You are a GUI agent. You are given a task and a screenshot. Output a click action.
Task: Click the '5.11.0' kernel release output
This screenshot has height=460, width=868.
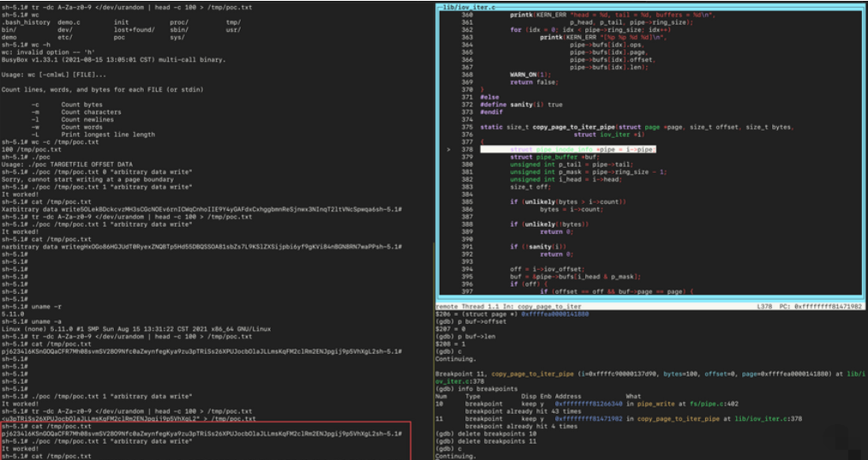coord(12,314)
